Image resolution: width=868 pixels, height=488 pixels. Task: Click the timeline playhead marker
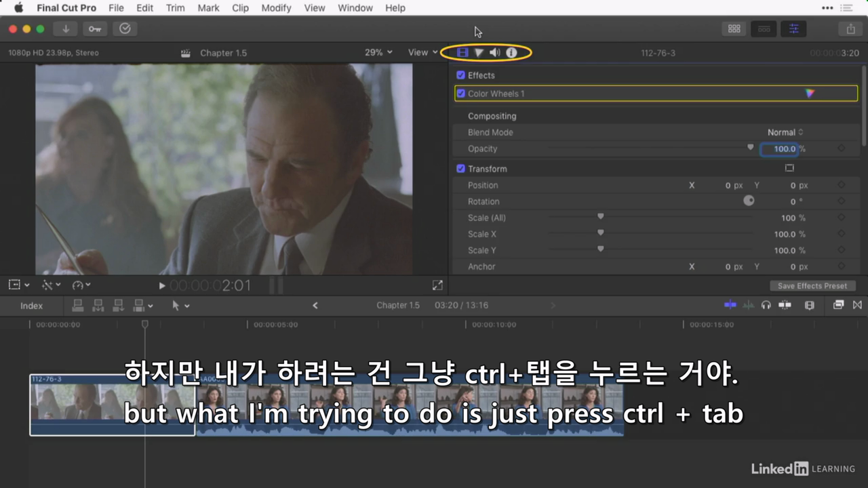(x=144, y=325)
